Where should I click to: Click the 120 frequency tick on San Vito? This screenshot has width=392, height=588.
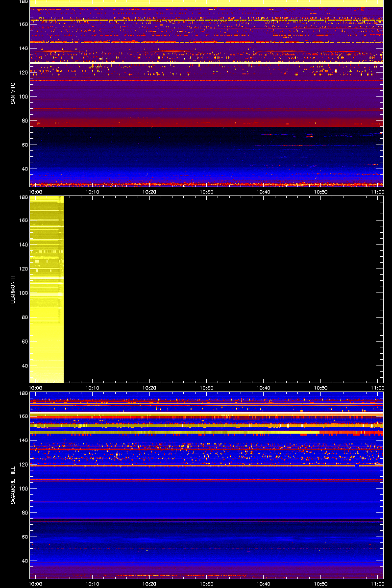tap(23, 73)
